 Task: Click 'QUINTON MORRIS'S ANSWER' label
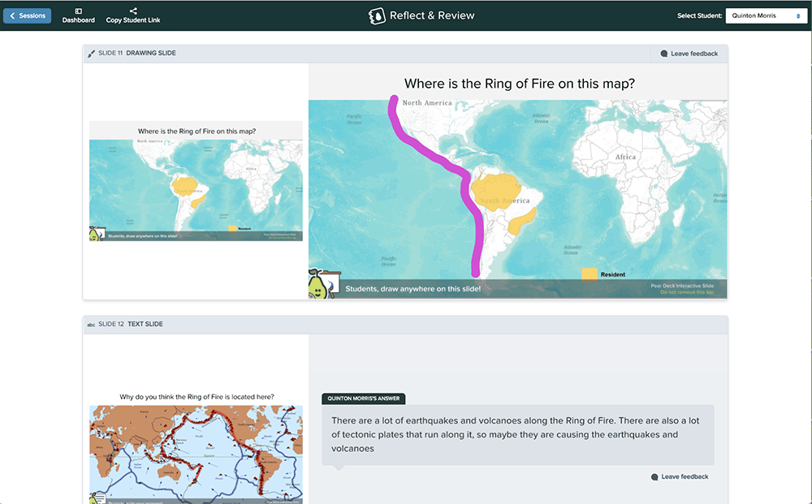364,398
